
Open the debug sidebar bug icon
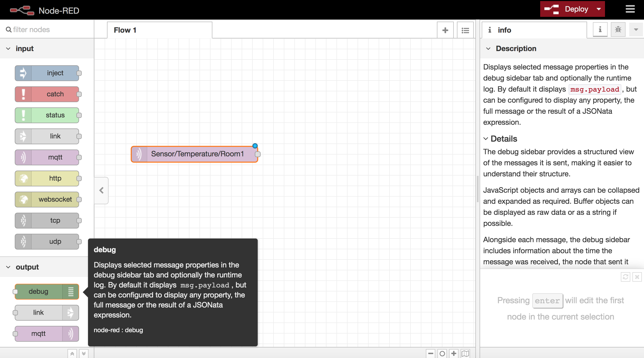point(618,29)
